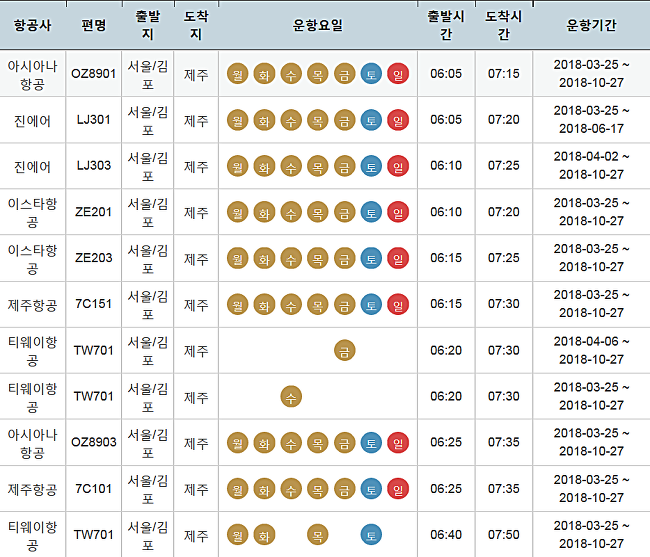Click the 토 blue icon in 7C101 row
Viewport: 650px width, 557px height.
point(371,489)
